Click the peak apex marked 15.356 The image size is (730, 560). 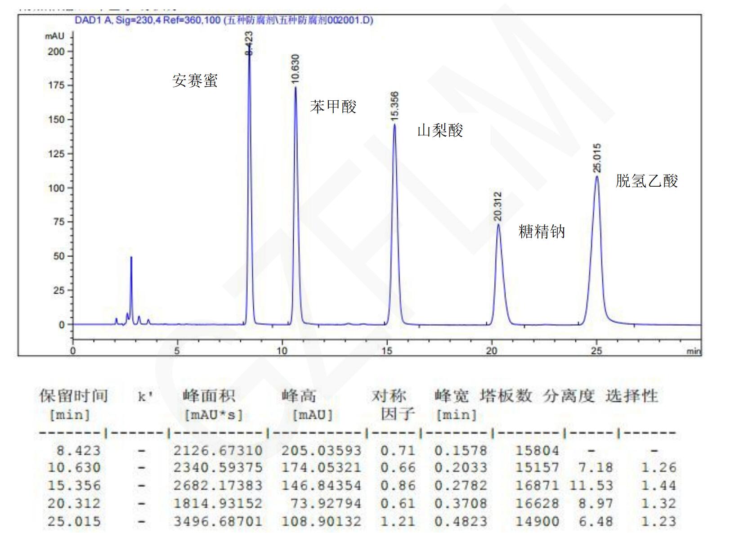tap(394, 125)
